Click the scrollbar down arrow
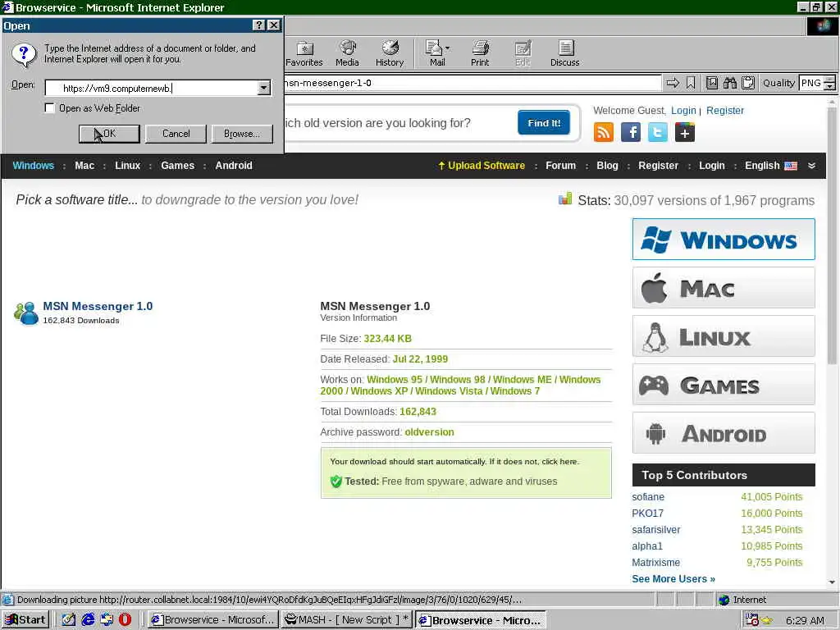Screen dimensions: 840x630 click(x=832, y=582)
